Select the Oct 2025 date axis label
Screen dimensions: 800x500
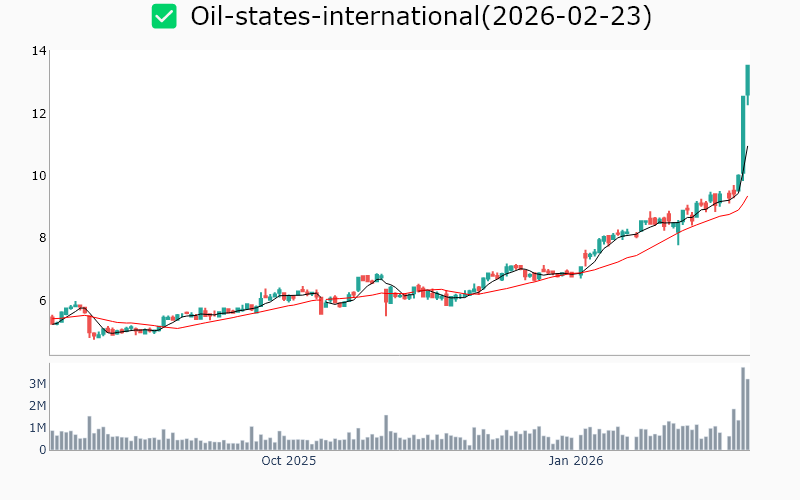point(288,461)
